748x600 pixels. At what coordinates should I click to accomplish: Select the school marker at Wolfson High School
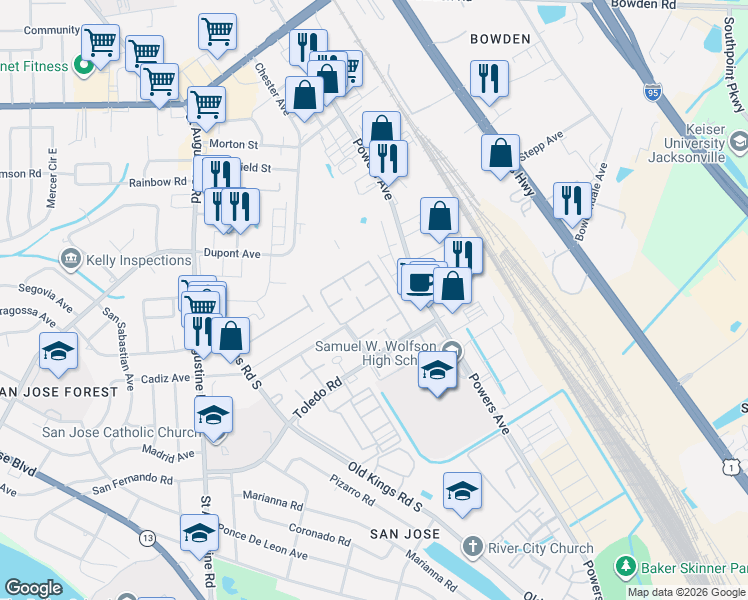[437, 370]
